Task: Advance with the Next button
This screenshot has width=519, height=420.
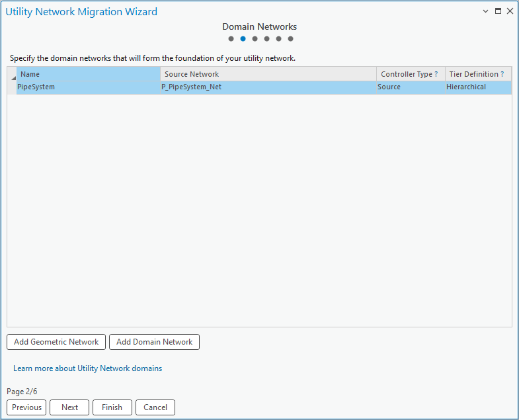Action: 69,407
